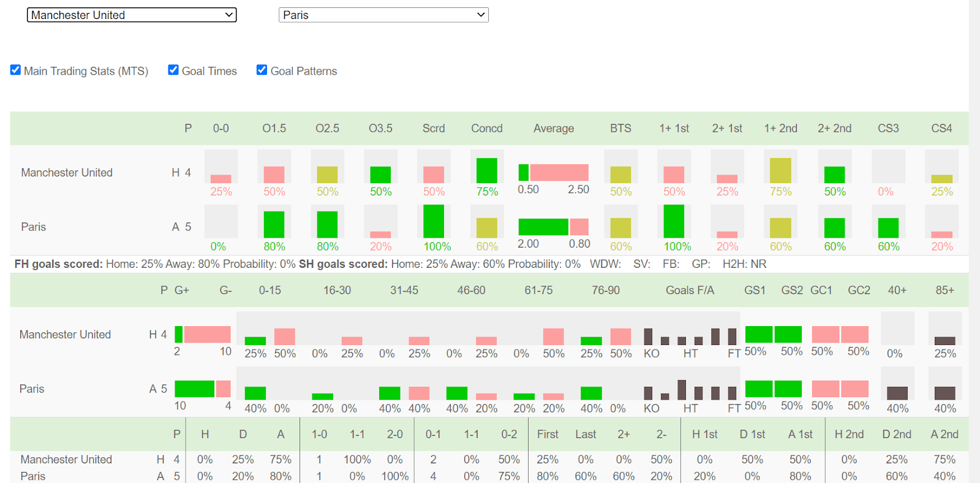Click Manchester United's yellow 75% 1+ 2nd bar
Viewport: 980px width, 483px height.
[x=780, y=170]
